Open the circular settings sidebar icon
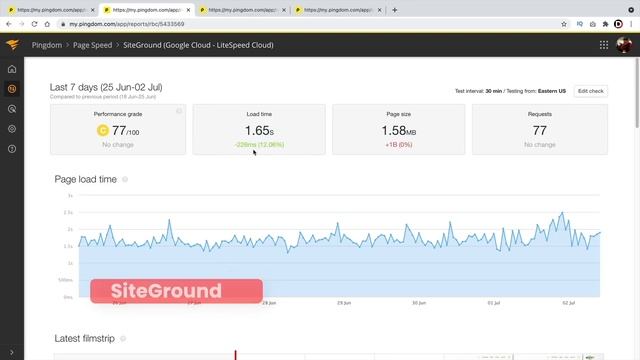Image resolution: width=640 pixels, height=360 pixels. [x=12, y=129]
